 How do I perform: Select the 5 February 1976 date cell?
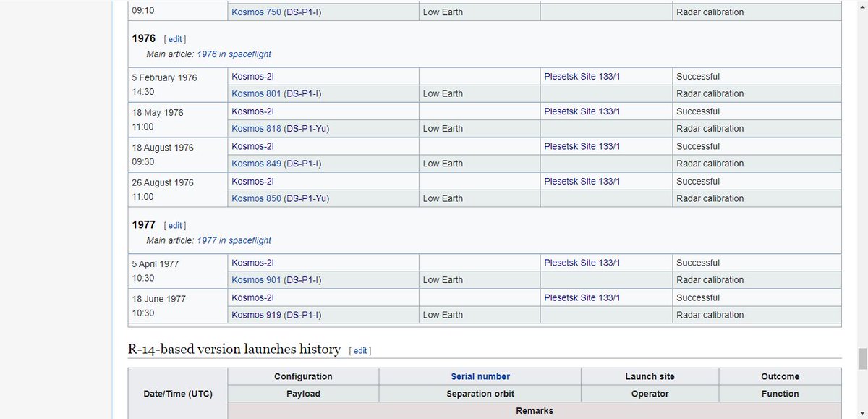point(178,85)
